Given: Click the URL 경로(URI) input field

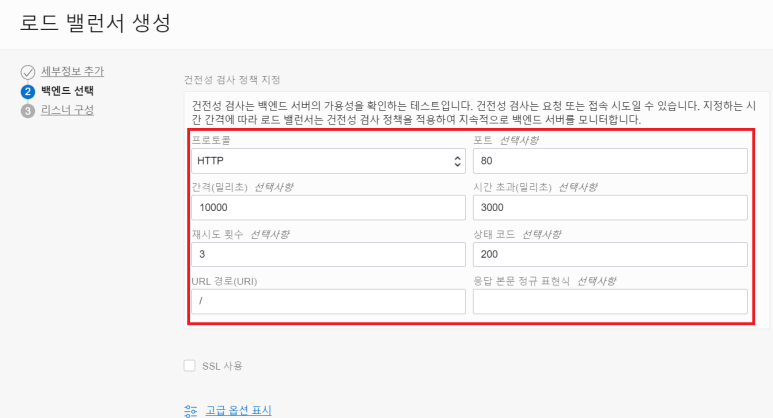Looking at the screenshot, I should tap(328, 301).
